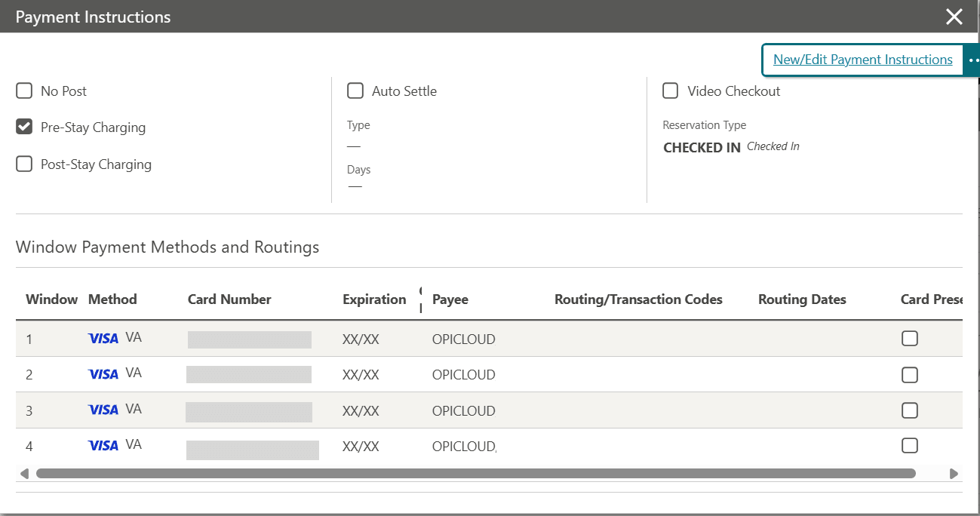This screenshot has height=516, width=980.
Task: Check Card Present for window 2
Action: pyautogui.click(x=910, y=375)
